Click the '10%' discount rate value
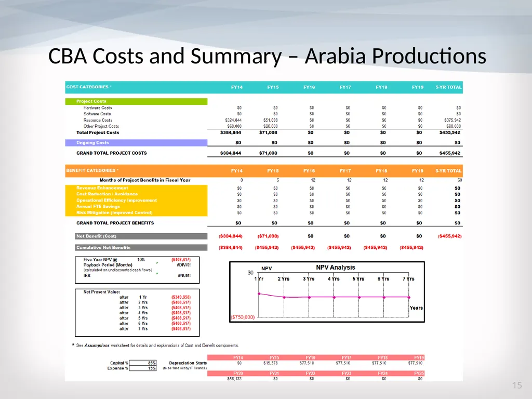Image resolution: width=532 pixels, height=399 pixels. click(141, 260)
